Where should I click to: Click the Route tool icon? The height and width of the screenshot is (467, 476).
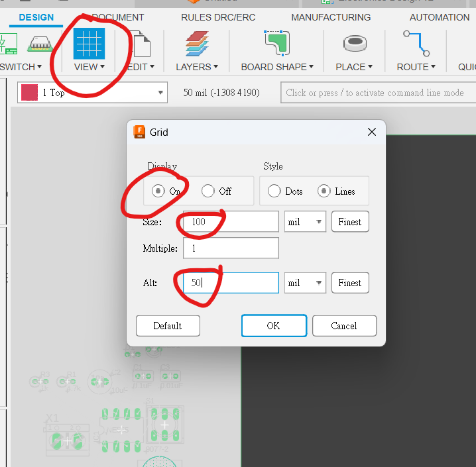pyautogui.click(x=416, y=44)
